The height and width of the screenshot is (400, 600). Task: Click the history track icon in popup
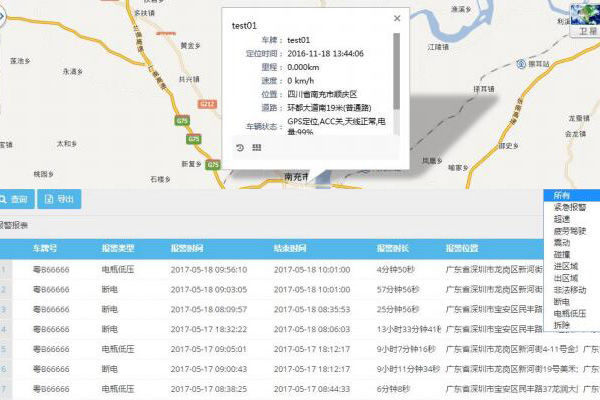coord(240,148)
